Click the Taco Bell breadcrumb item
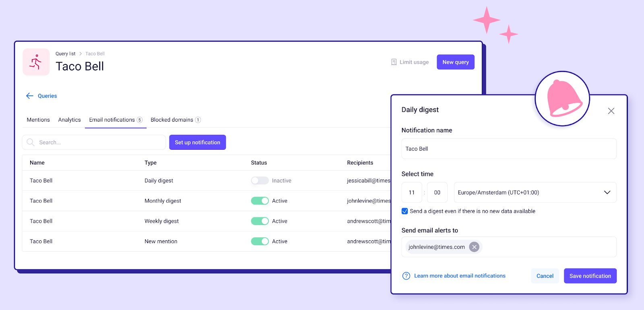 click(x=95, y=54)
